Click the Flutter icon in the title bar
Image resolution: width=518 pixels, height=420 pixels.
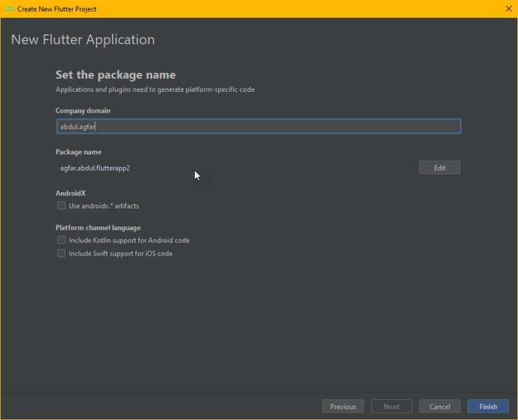click(x=8, y=9)
